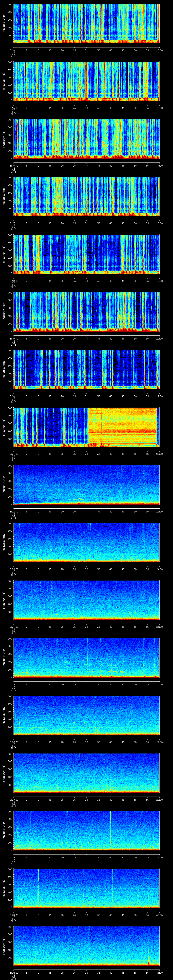The image size is (173, 980).
Task: Click the bright yellow noise block in 8:21:00 panel
Action: click(122, 426)
